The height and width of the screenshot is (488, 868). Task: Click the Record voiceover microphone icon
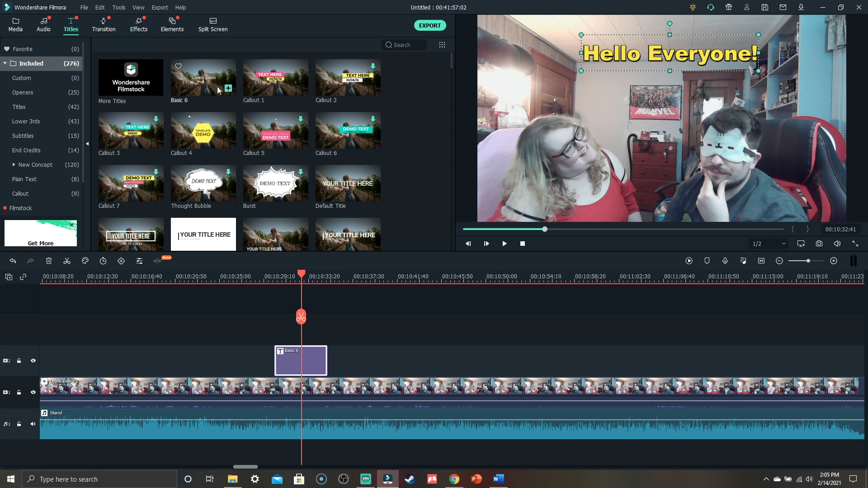(725, 261)
